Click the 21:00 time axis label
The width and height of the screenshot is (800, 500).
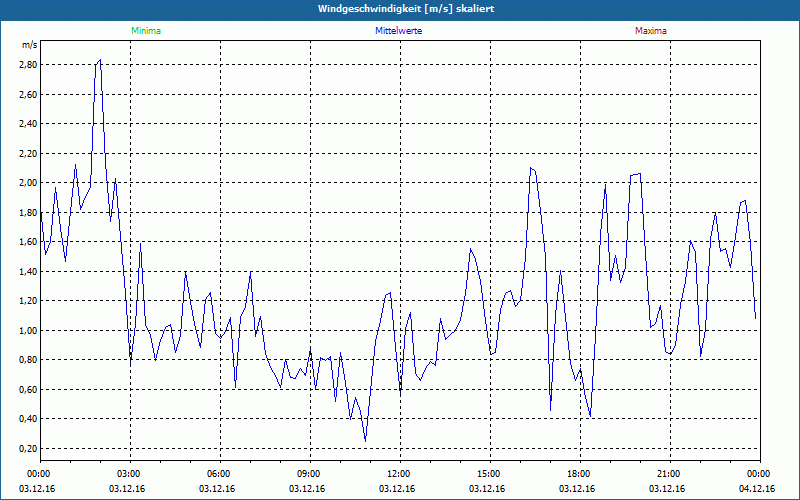670,474
